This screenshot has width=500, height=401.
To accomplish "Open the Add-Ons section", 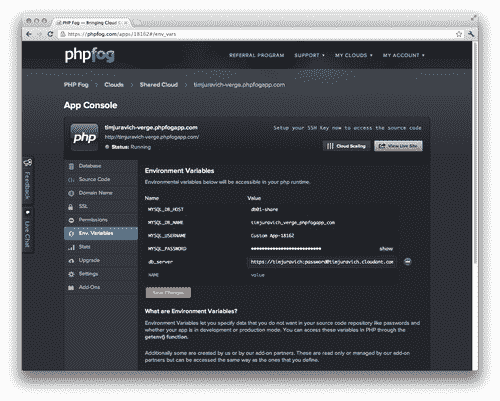I will (x=101, y=287).
